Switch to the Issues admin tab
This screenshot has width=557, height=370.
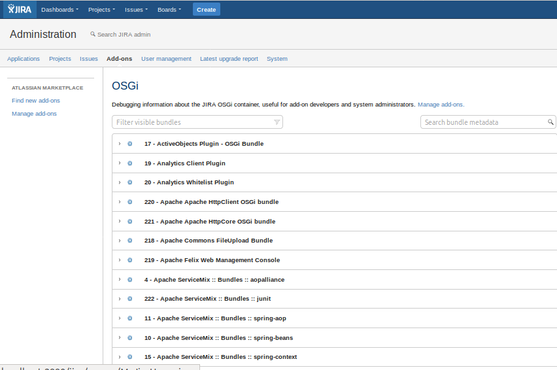pos(88,59)
